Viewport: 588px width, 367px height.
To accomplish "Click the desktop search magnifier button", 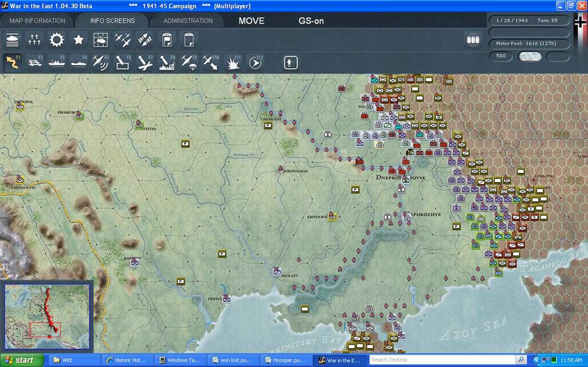I will [521, 360].
